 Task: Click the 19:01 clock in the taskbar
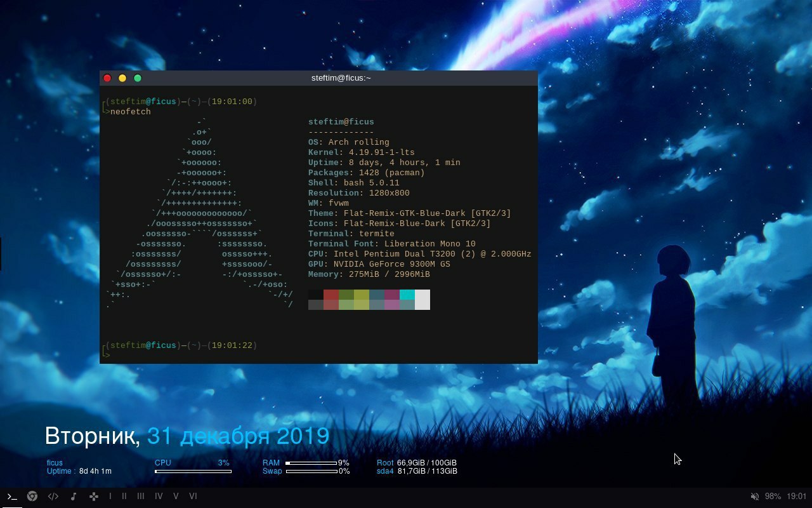(797, 497)
